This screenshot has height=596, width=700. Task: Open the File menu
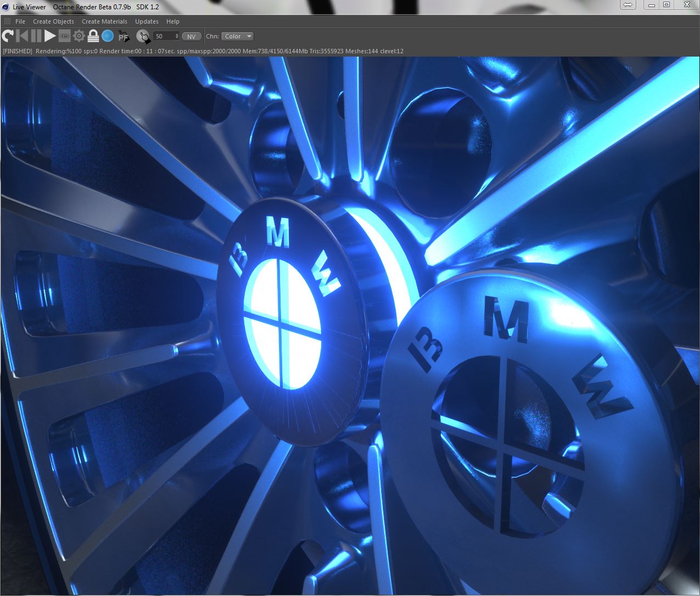tap(20, 21)
